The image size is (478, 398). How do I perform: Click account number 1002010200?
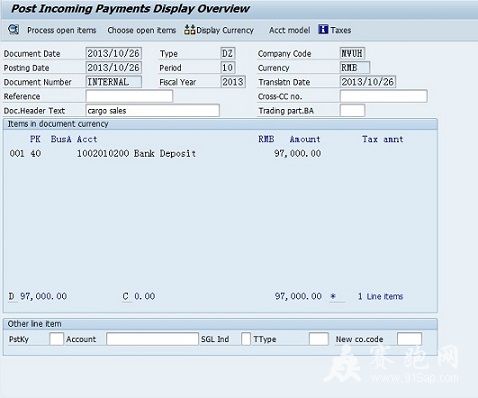pyautogui.click(x=103, y=154)
